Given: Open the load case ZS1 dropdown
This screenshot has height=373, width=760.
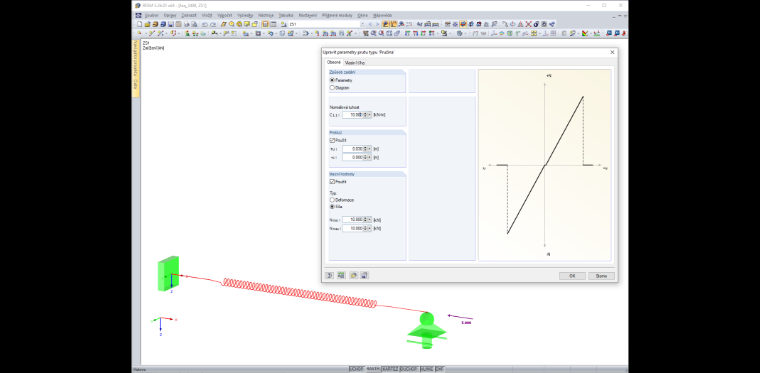Looking at the screenshot, I should tap(362, 24).
